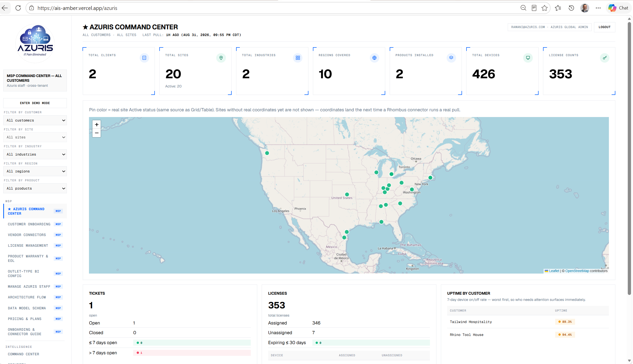Open the Filter by Site dropdown

pyautogui.click(x=35, y=137)
